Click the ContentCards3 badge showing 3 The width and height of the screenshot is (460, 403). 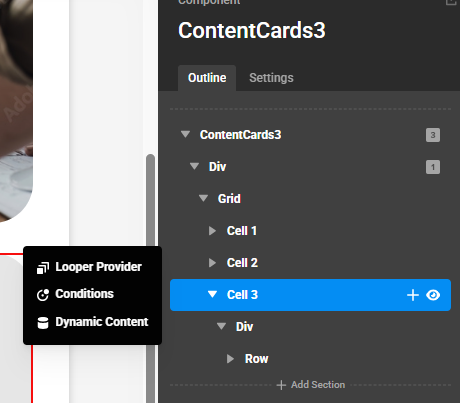(x=433, y=135)
